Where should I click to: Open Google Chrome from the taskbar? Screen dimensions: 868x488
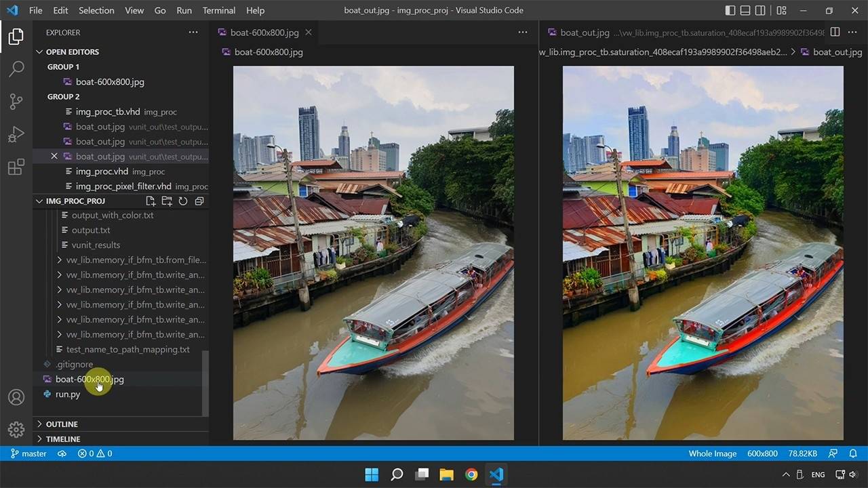click(471, 474)
